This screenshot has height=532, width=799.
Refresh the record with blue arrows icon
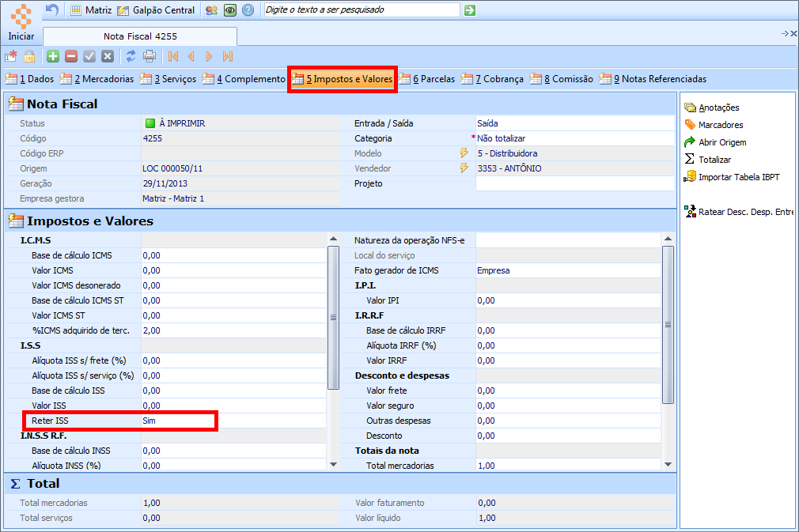(131, 56)
